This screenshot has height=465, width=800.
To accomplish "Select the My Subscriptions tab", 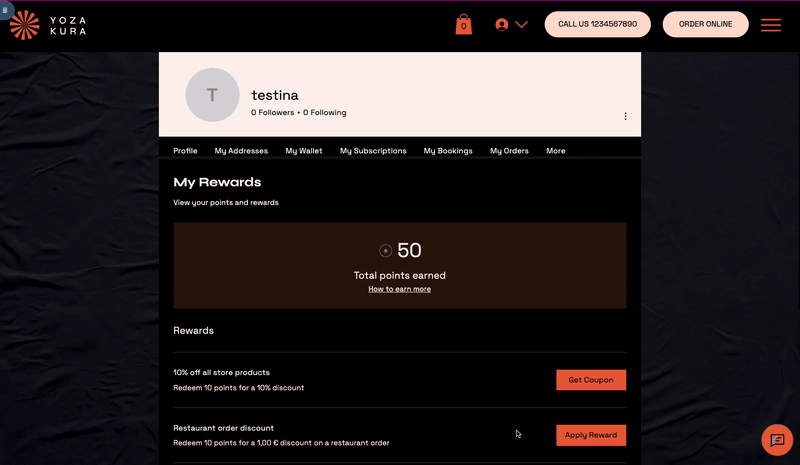I will coord(373,151).
